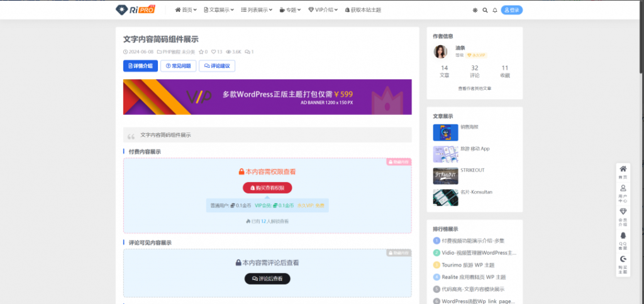Open the 名片-Konsultan article thumbnail
The width and height of the screenshot is (644, 304).
coord(446,197)
